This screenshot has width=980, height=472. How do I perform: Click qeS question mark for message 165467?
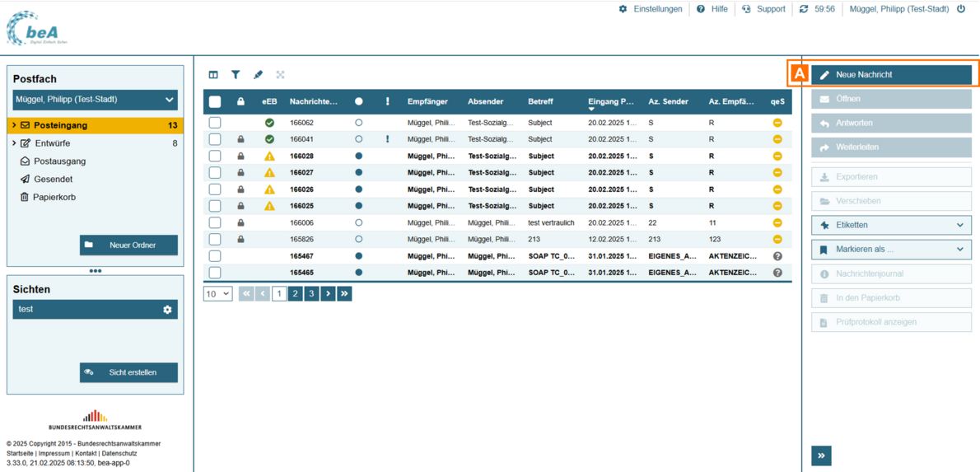(777, 255)
